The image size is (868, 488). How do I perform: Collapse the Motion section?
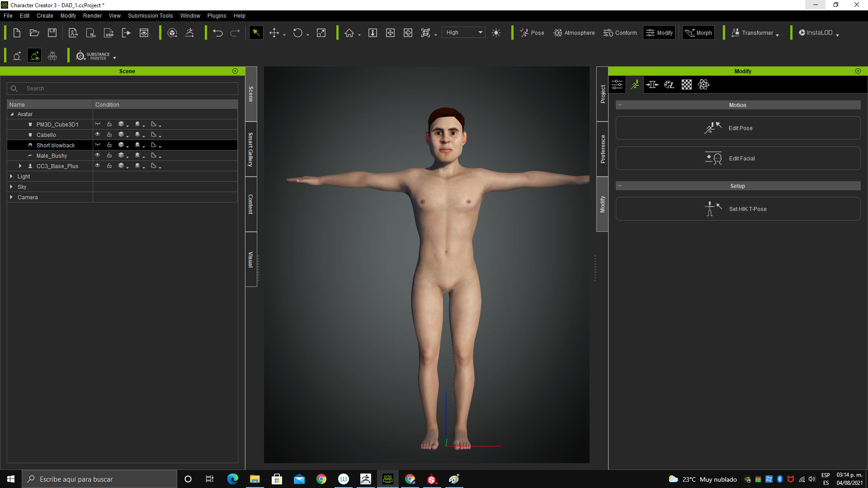[620, 105]
